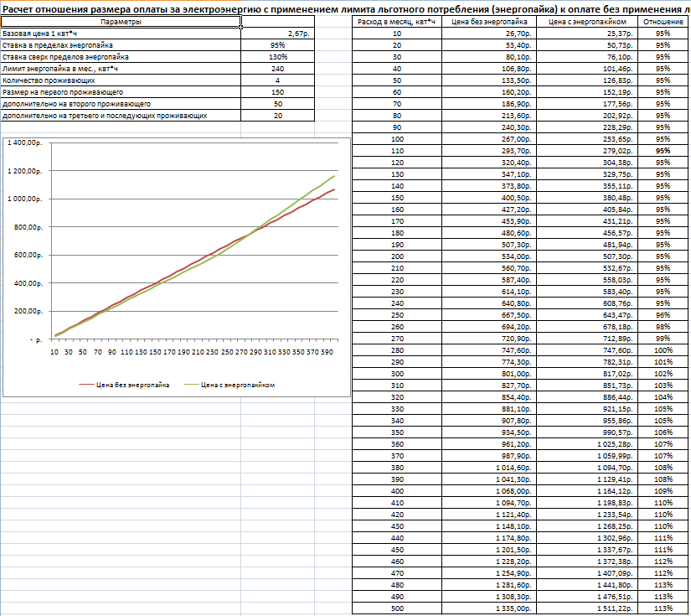Select the "Количество проживающих" label cell
691x616 pixels.
[x=121, y=80]
